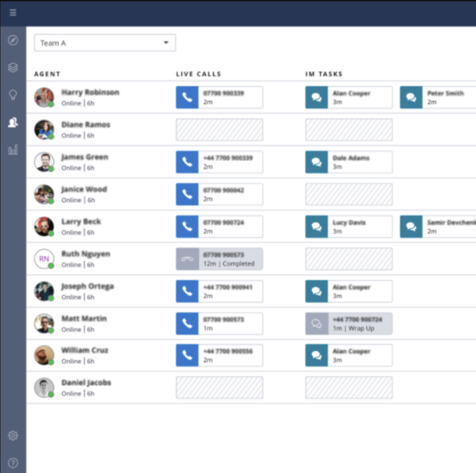Click chat icon on Peter Smith IM task
The image size is (476, 473).
(x=411, y=98)
